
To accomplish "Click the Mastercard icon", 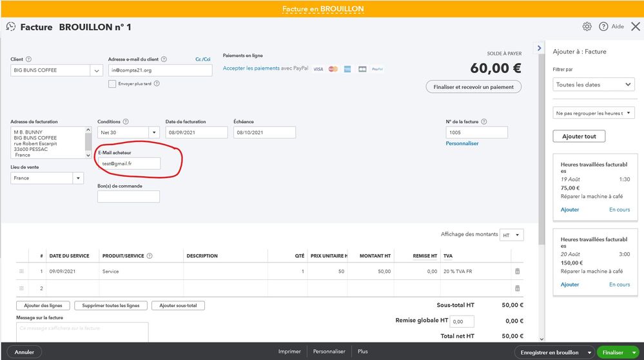I will (333, 69).
